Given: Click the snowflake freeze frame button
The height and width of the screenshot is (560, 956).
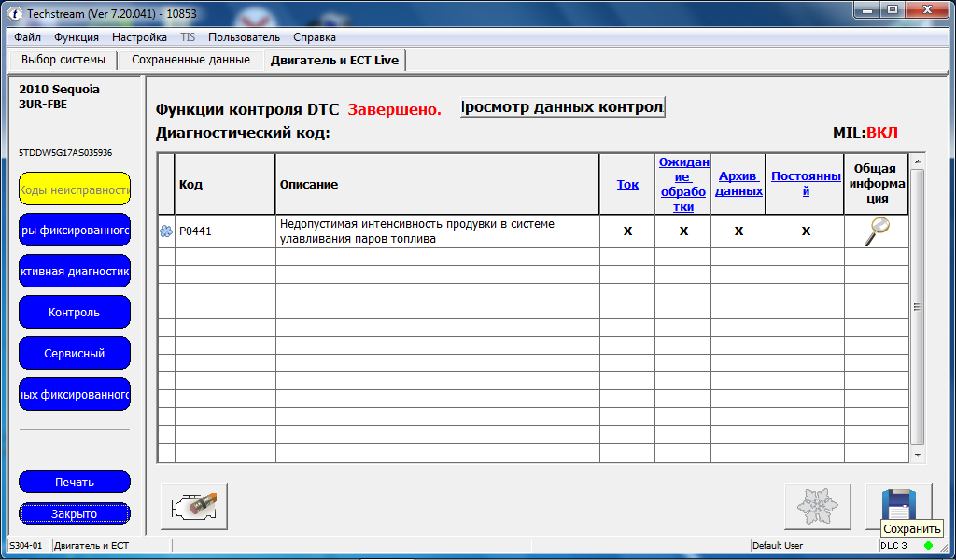Looking at the screenshot, I should tap(817, 507).
